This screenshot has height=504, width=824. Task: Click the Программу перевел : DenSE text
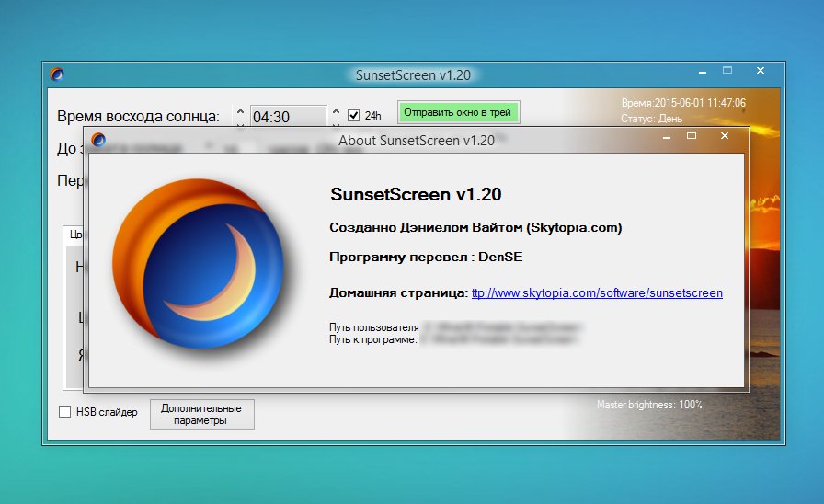426,257
